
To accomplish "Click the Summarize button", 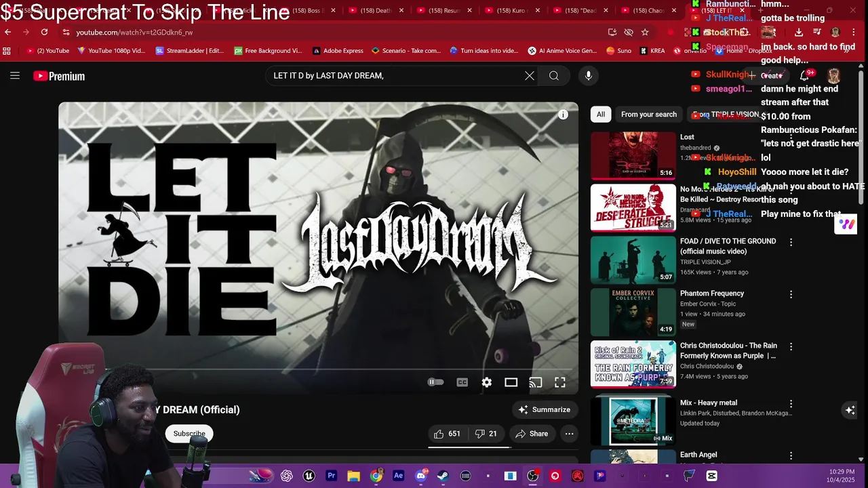I will click(x=544, y=409).
